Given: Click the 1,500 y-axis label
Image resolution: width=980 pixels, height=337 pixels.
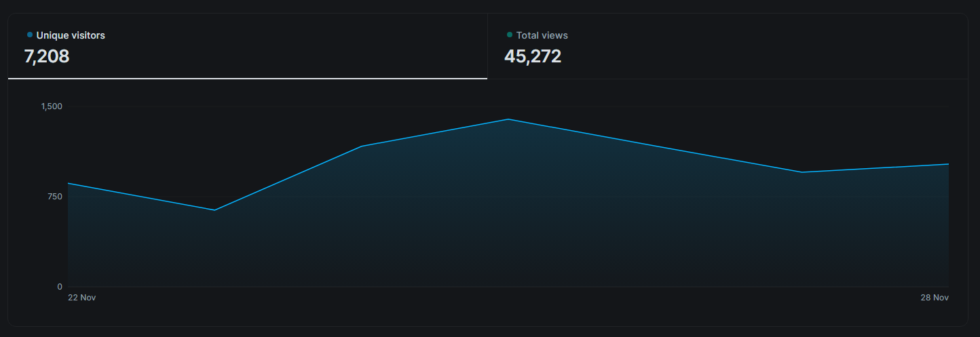Looking at the screenshot, I should tap(52, 106).
